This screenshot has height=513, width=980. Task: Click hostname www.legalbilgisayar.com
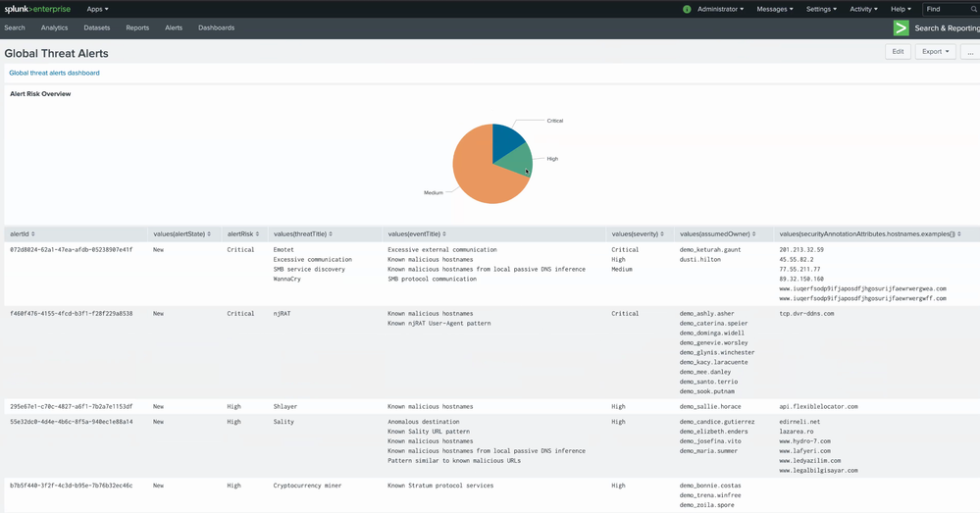tap(818, 471)
